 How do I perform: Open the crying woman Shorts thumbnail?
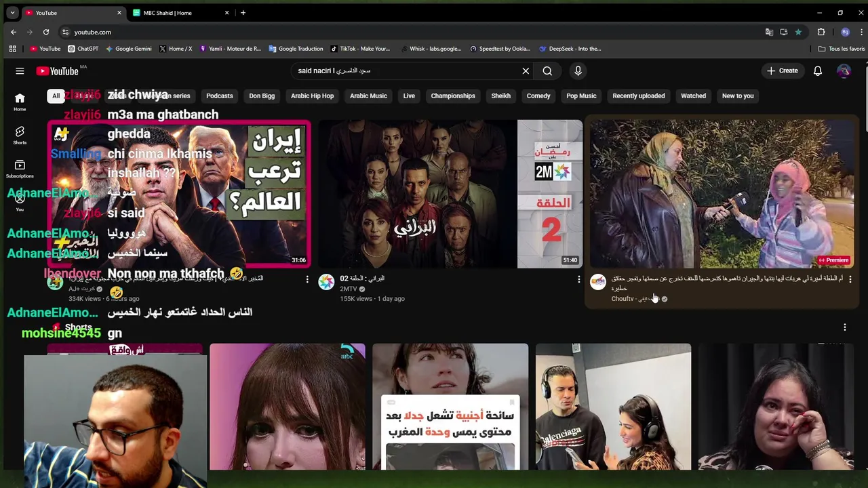[x=776, y=407]
